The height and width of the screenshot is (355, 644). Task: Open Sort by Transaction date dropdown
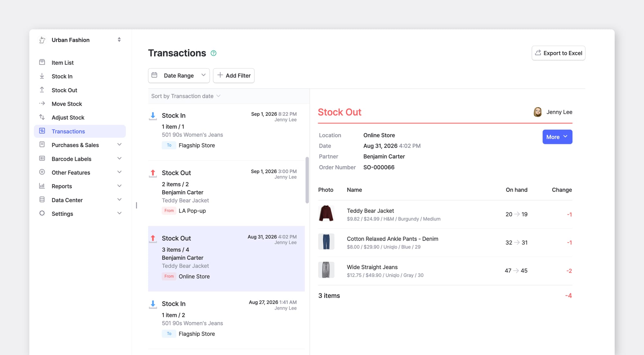click(186, 96)
